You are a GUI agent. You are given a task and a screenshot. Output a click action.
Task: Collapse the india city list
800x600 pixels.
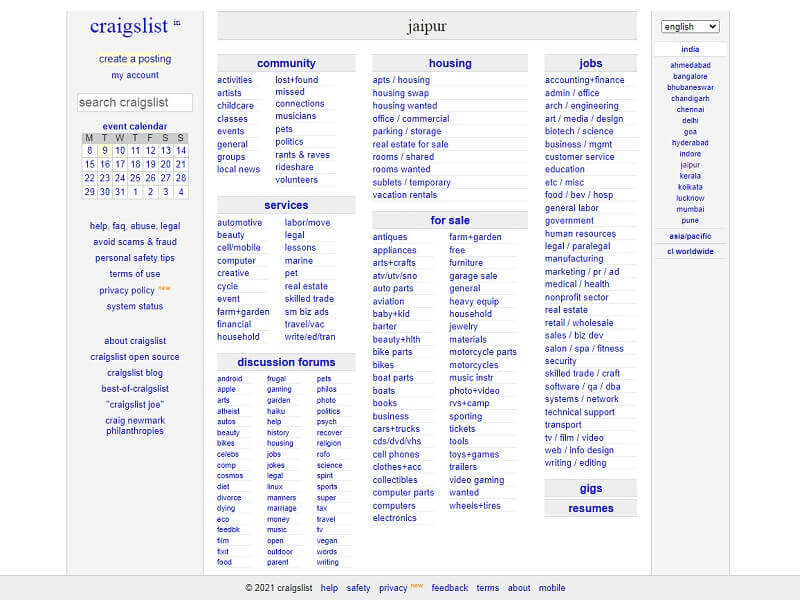pyautogui.click(x=690, y=49)
